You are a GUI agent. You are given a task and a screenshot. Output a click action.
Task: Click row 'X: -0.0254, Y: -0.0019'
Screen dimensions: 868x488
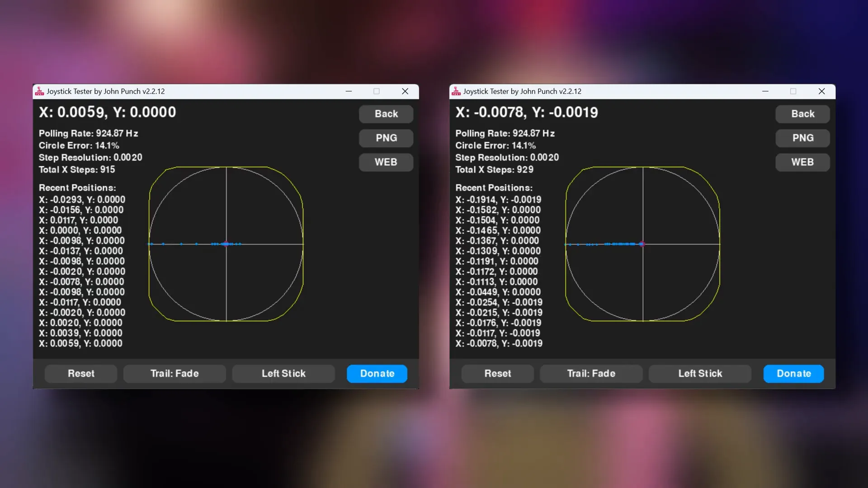(x=499, y=302)
